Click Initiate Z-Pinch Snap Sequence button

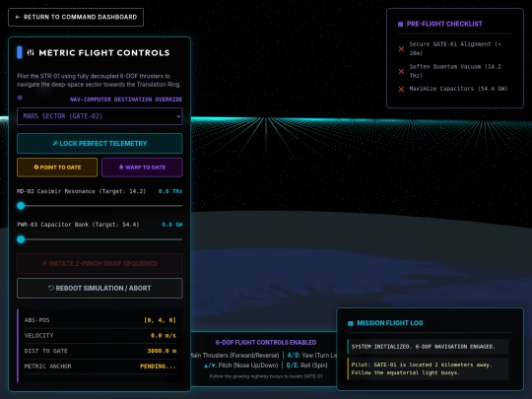pos(100,264)
